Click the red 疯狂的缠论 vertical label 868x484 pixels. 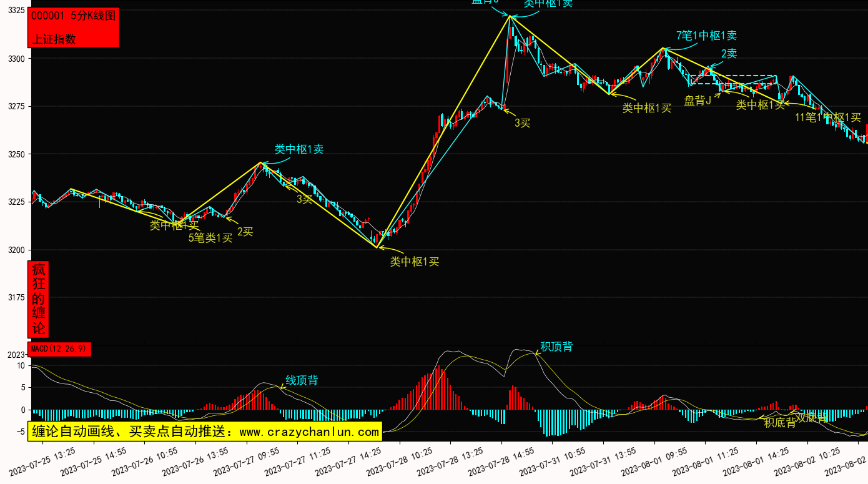pyautogui.click(x=39, y=299)
